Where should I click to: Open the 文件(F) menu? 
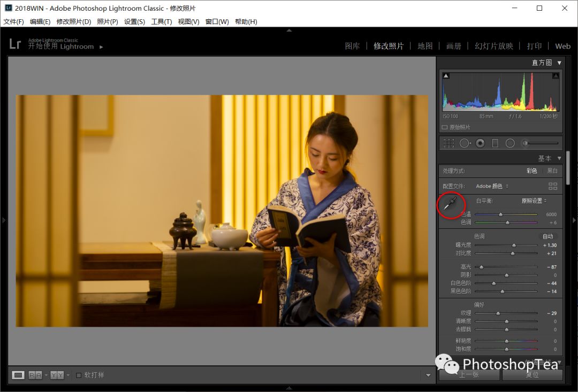click(13, 22)
